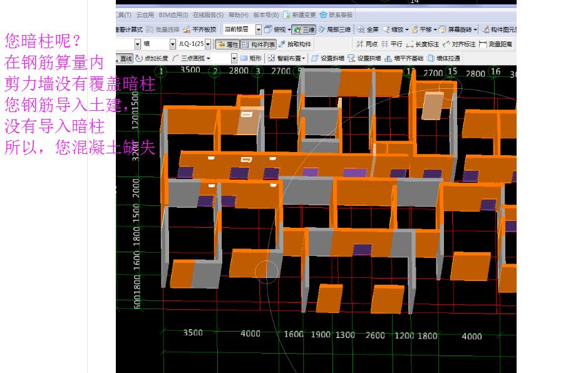Open the empty combo box next to 三点画弧

(234, 58)
